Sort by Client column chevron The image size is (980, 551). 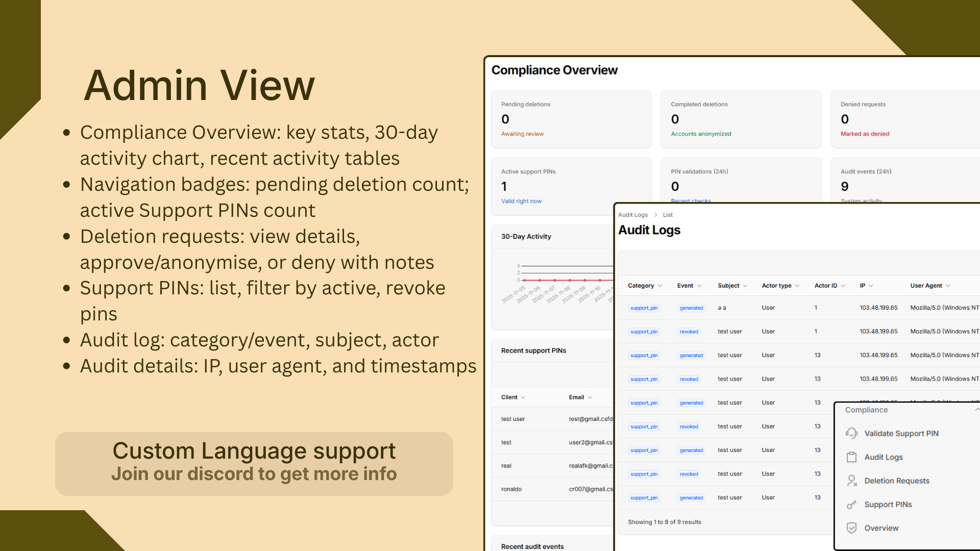click(523, 397)
